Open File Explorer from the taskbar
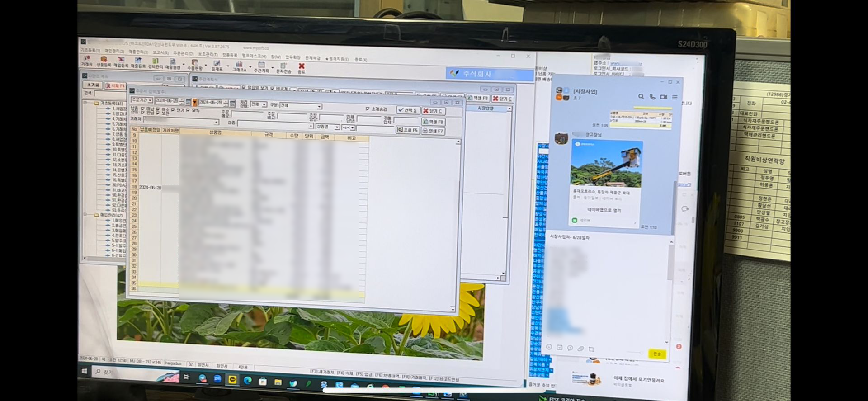 tap(278, 382)
